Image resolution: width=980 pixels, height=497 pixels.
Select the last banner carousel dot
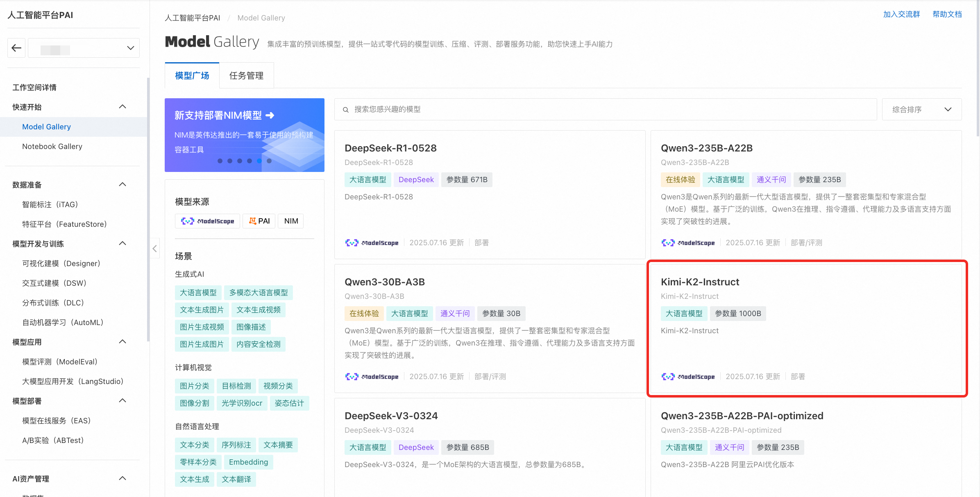pyautogui.click(x=269, y=161)
